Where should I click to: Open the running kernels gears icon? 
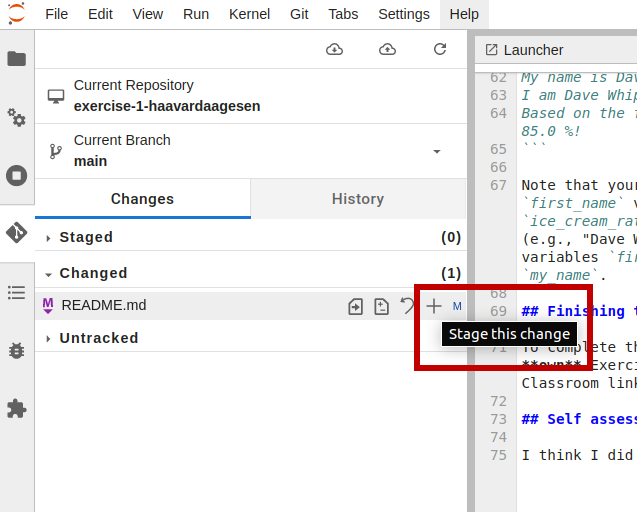coord(17,117)
